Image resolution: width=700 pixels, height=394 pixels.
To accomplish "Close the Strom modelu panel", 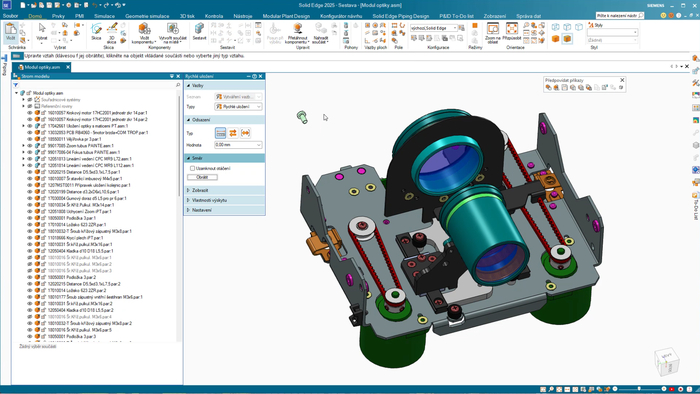I will (x=178, y=76).
